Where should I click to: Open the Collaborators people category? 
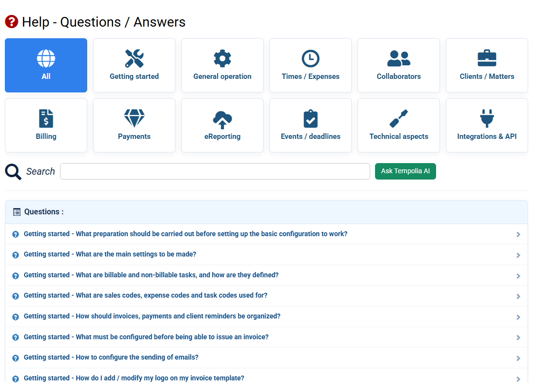399,65
